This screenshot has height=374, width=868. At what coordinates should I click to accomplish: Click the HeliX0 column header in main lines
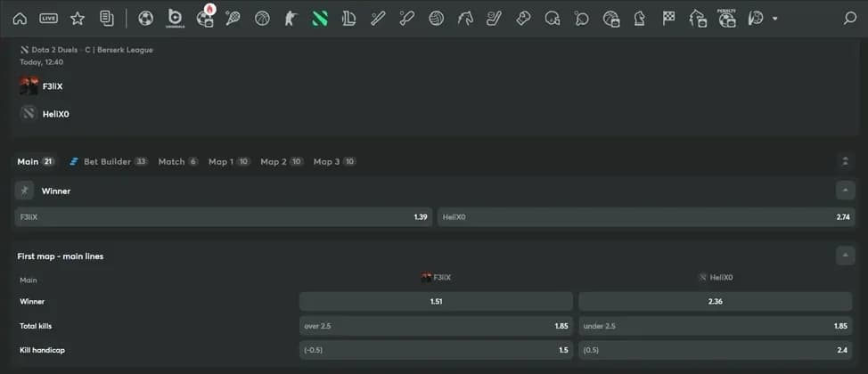(x=716, y=277)
